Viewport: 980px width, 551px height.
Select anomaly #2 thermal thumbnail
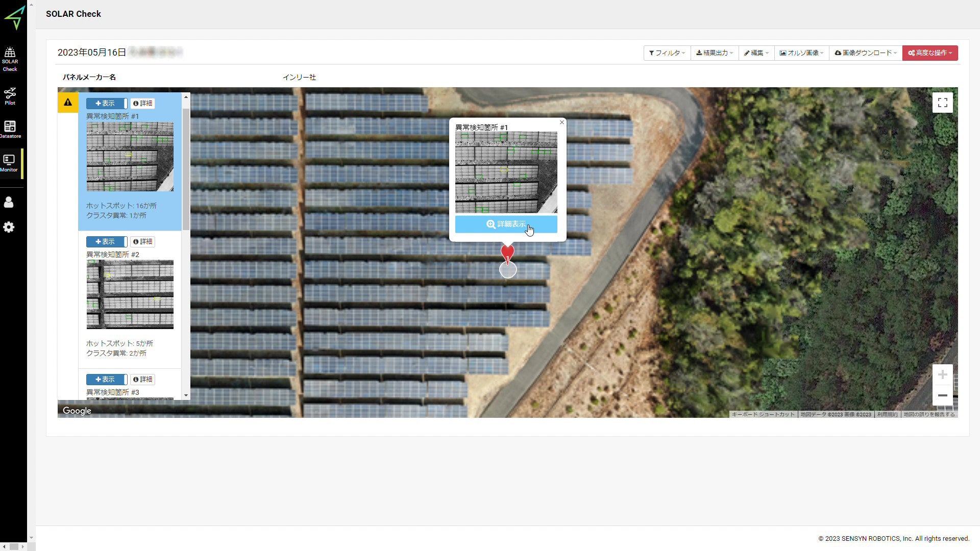point(130,294)
